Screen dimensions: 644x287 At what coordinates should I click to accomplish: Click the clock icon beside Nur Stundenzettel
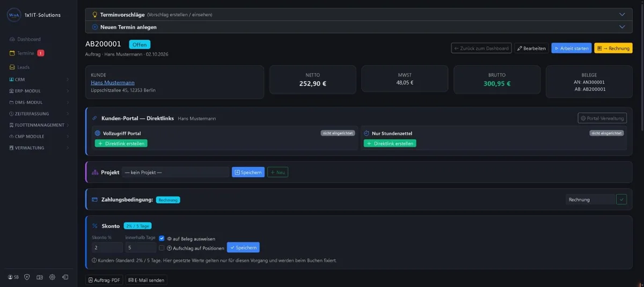coord(367,133)
